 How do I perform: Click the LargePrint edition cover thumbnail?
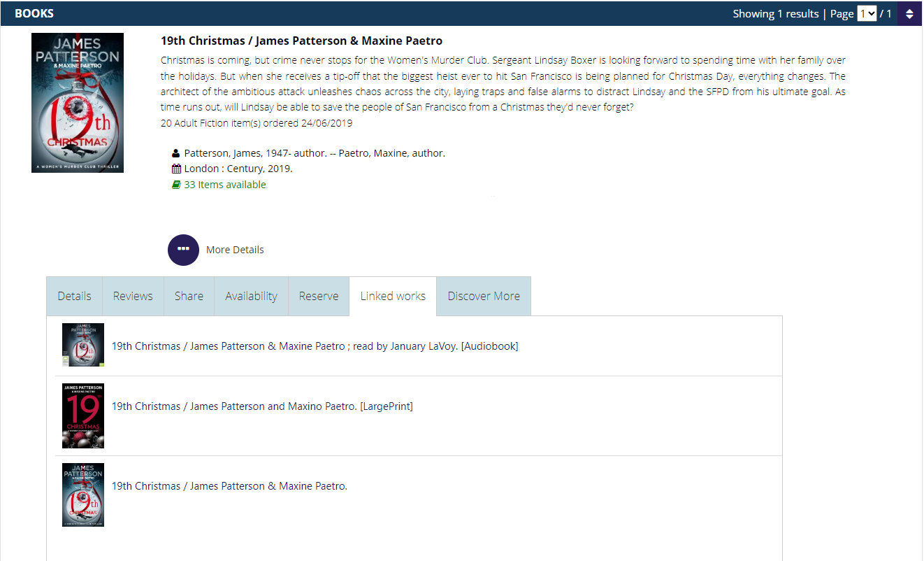(83, 416)
